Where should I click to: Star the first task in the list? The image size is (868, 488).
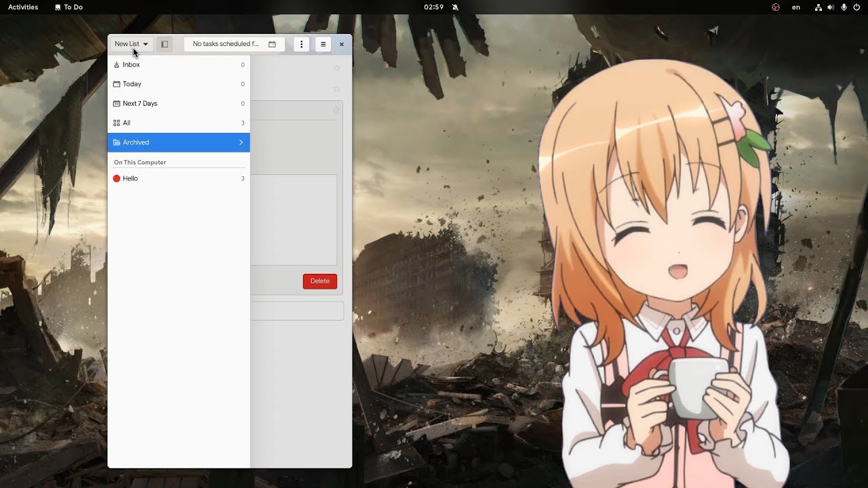336,68
